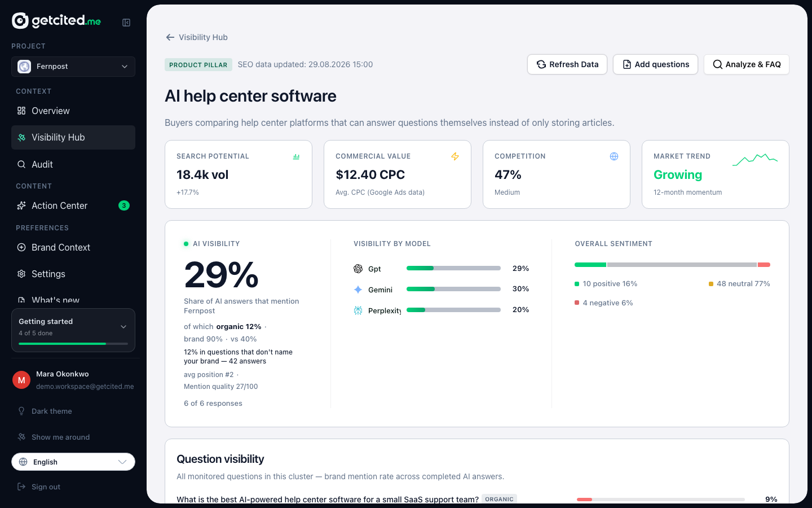
Task: Click the 48 neutral 77% legend entry
Action: 739,284
